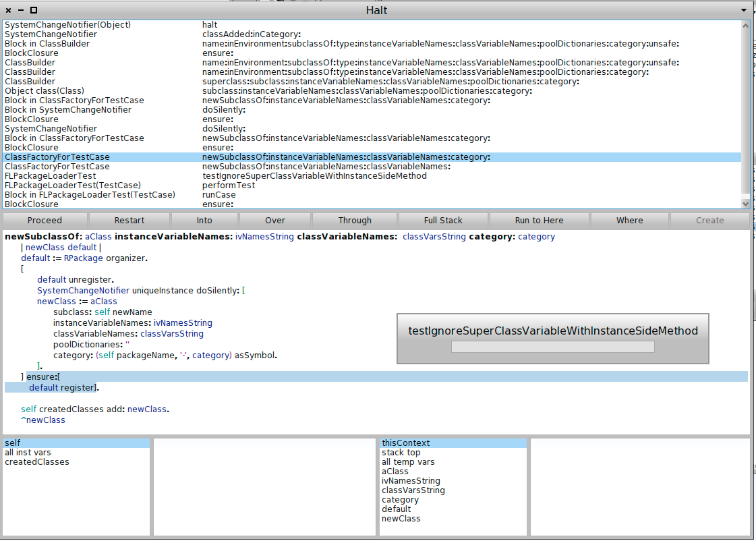Screen dimensions: 756x541
Task: Step Over with the Over button
Action: tap(275, 221)
